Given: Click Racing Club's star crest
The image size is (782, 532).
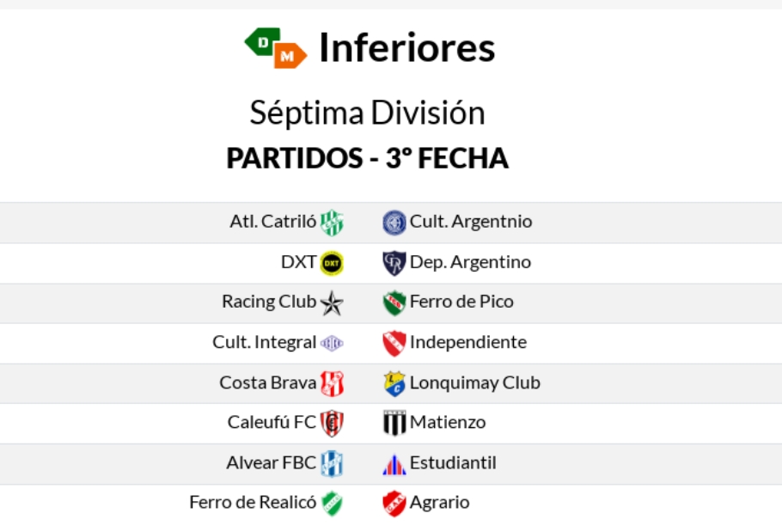Looking at the screenshot, I should (x=332, y=303).
